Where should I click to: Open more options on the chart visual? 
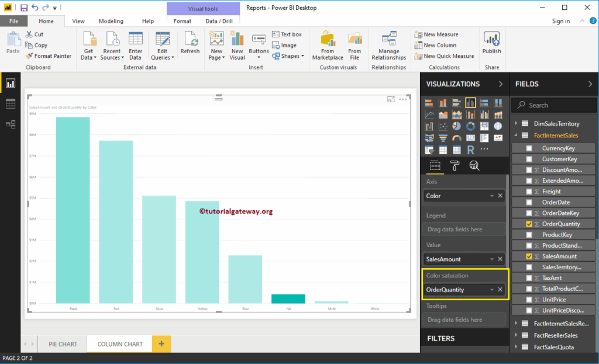403,99
